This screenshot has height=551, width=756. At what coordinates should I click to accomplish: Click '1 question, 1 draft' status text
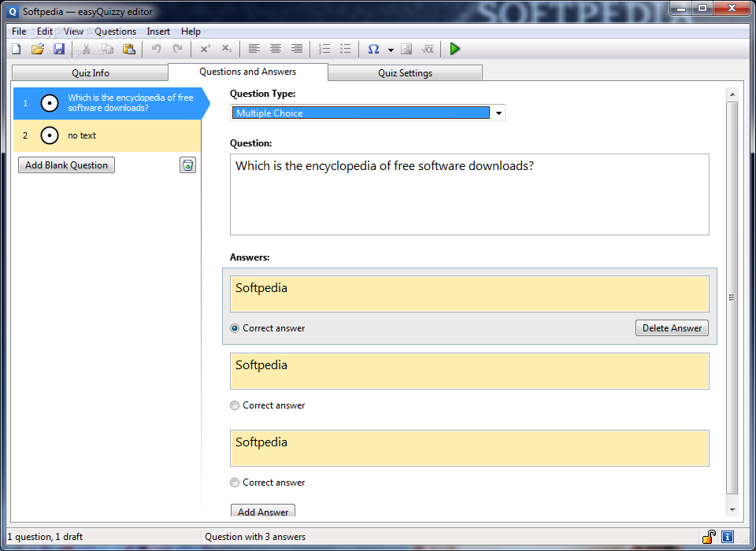click(x=45, y=537)
